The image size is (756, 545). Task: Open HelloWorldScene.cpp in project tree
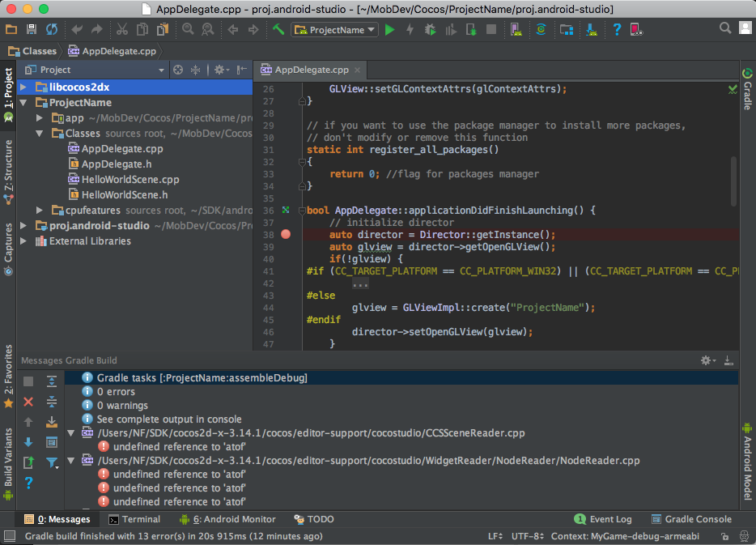click(130, 180)
